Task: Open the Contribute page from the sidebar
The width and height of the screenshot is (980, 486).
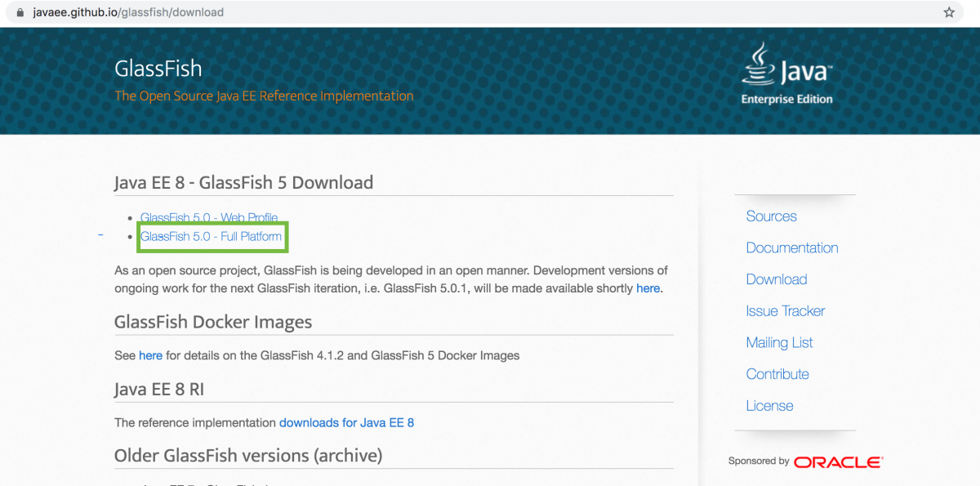Action: [777, 373]
